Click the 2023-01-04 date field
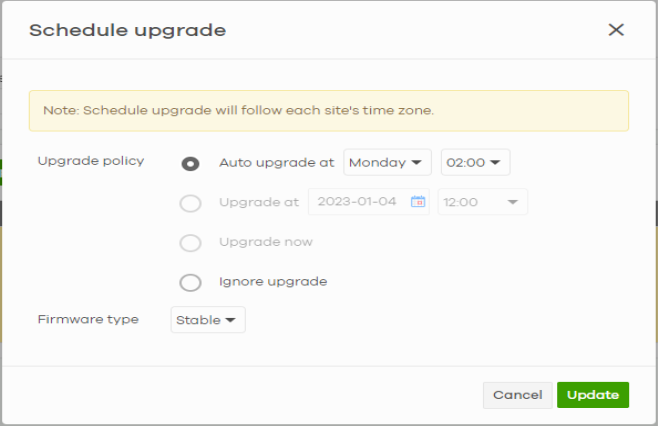658x426 pixels. [358, 202]
